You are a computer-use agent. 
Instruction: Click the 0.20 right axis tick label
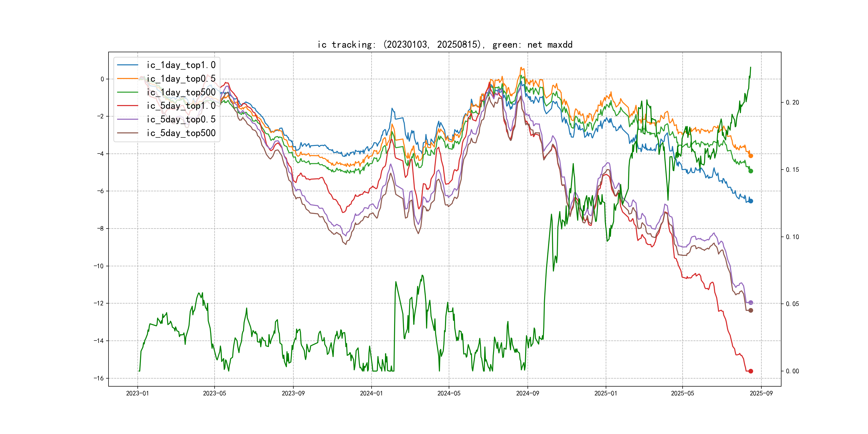pos(792,102)
